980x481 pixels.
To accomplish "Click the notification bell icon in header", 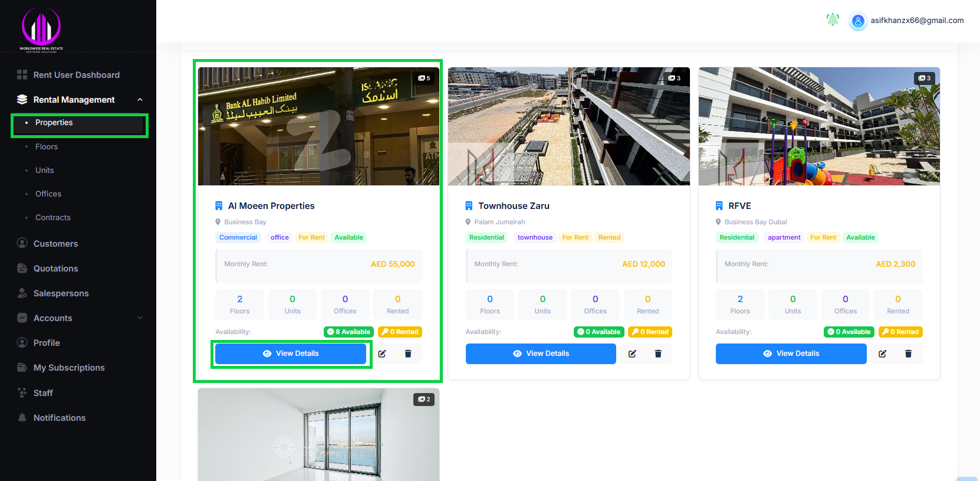I will point(832,20).
